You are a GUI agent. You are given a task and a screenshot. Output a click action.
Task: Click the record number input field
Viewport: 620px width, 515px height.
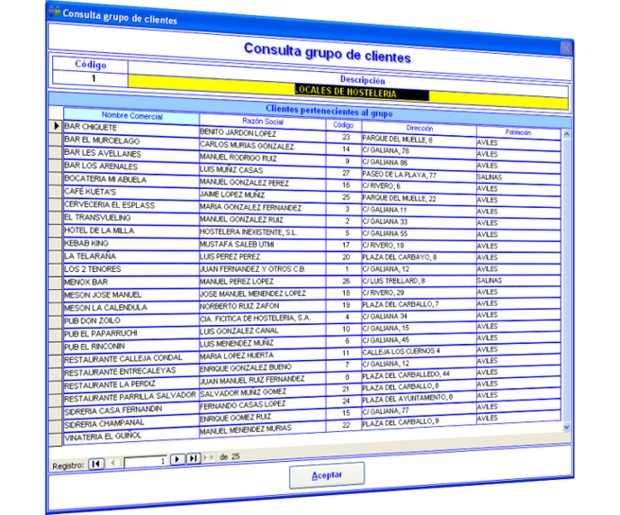pos(146,461)
